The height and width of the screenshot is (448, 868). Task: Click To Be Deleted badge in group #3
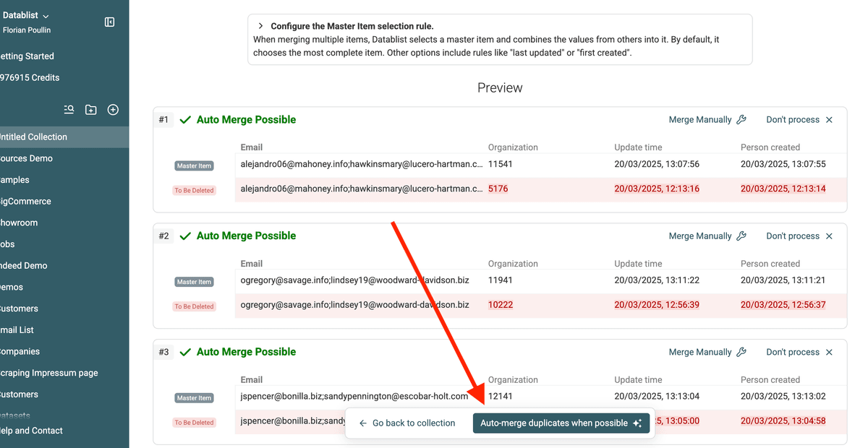(194, 423)
